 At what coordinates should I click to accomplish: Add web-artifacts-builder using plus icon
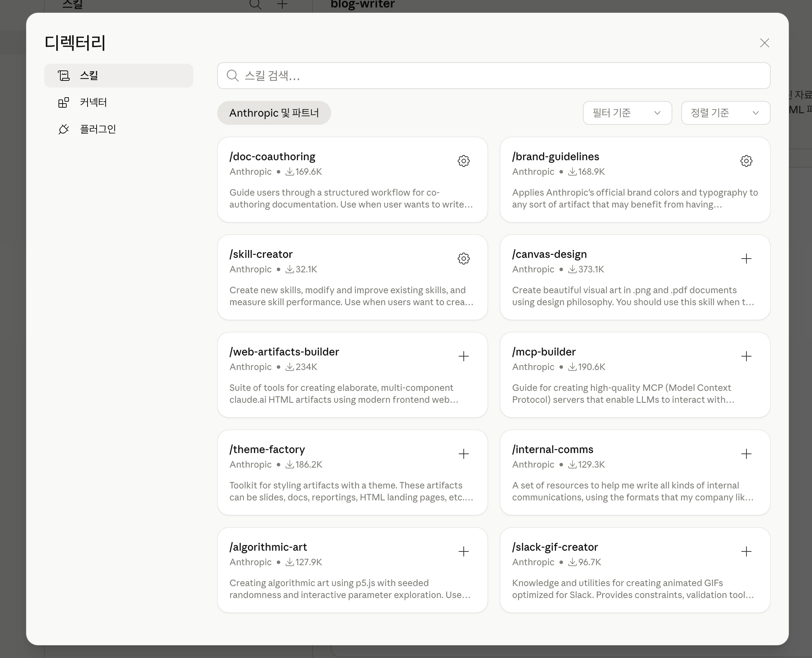coord(463,356)
